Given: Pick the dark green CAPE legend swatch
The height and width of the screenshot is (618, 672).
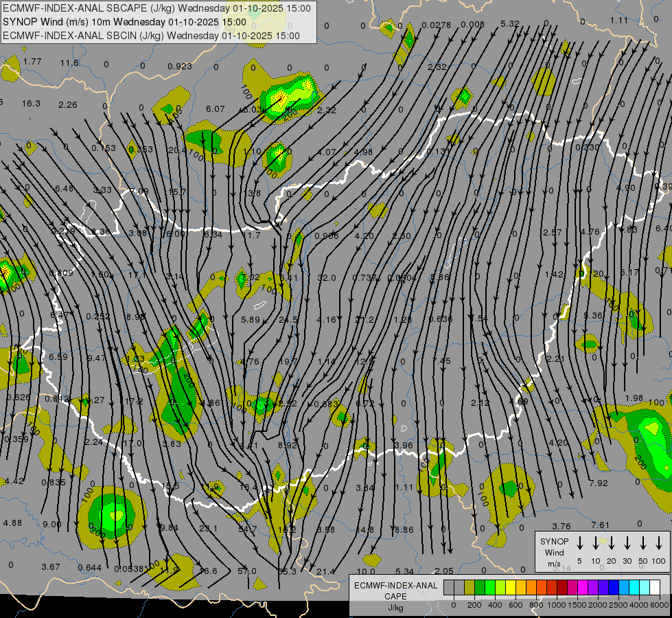Looking at the screenshot, I should point(480,587).
